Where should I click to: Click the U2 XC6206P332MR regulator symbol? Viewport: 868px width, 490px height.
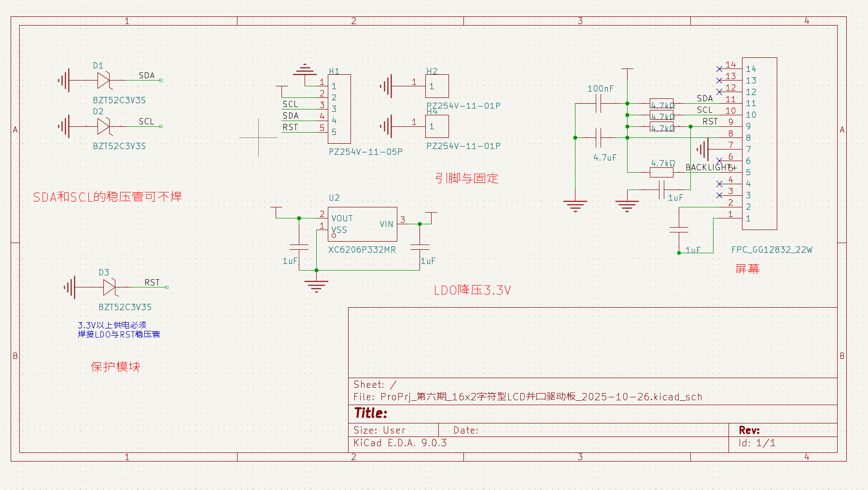[362, 224]
